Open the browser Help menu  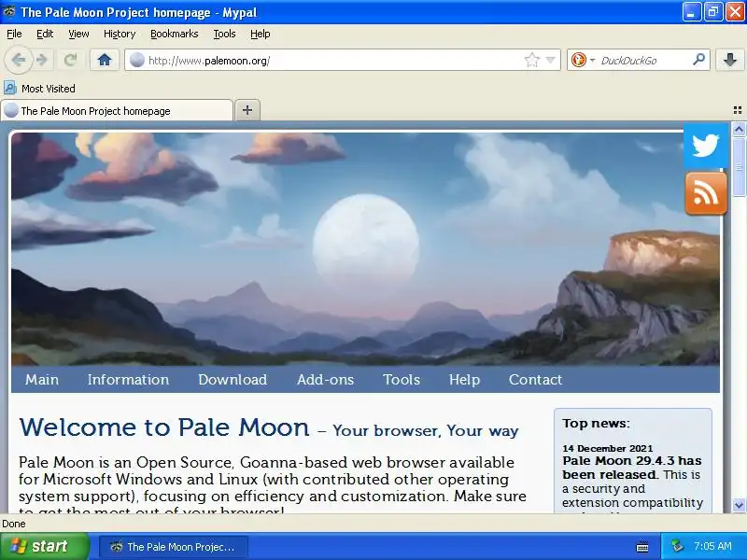point(261,34)
